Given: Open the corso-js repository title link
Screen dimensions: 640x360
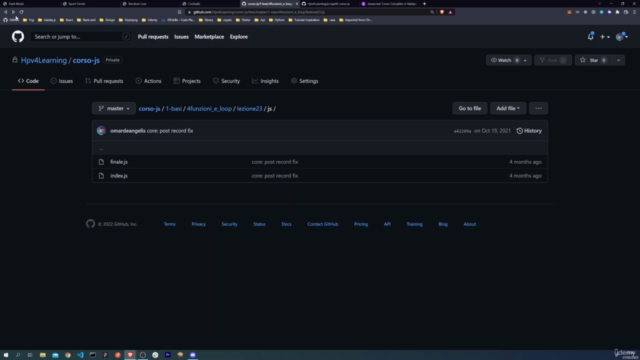Looking at the screenshot, I should [x=86, y=60].
